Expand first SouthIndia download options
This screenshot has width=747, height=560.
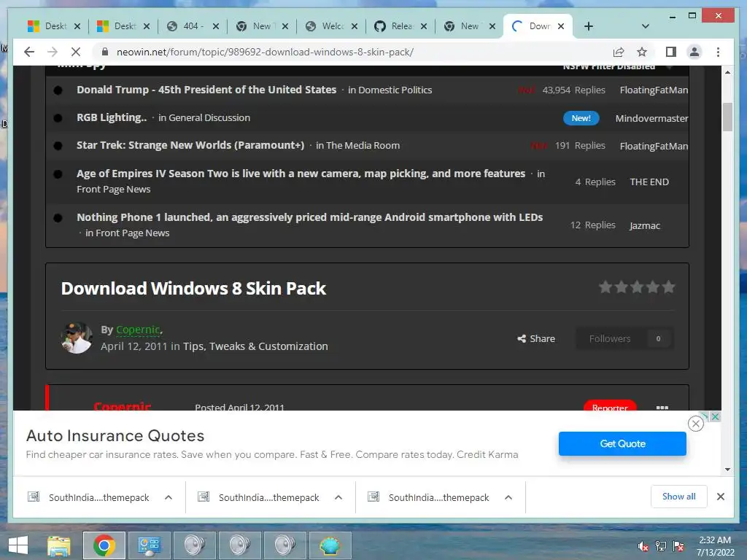[x=169, y=497]
